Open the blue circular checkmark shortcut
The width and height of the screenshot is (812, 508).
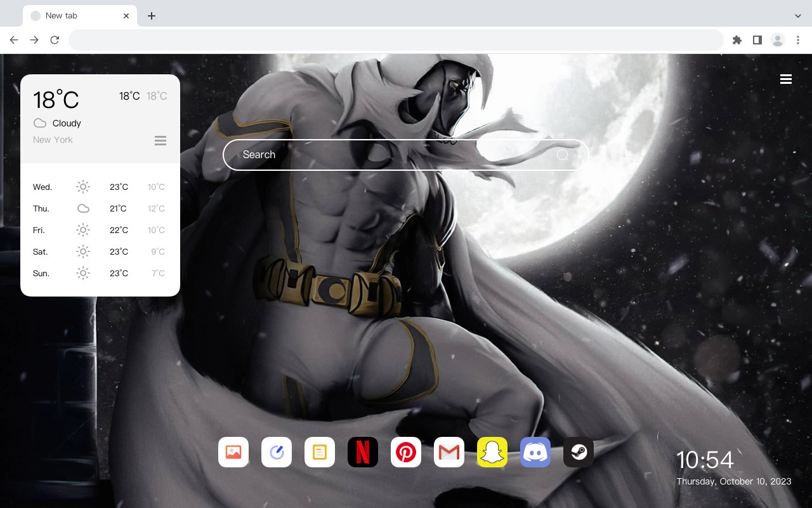click(x=277, y=452)
